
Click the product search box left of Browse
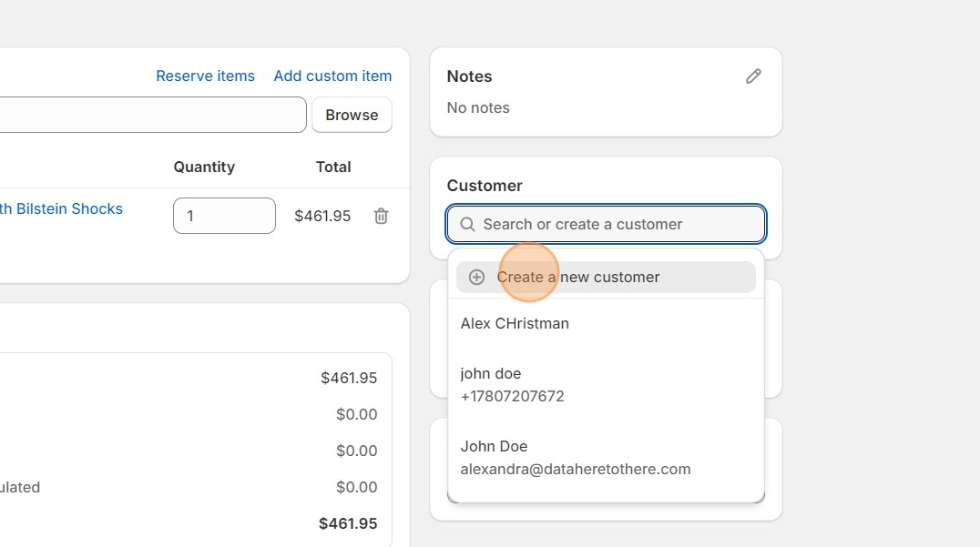click(151, 115)
